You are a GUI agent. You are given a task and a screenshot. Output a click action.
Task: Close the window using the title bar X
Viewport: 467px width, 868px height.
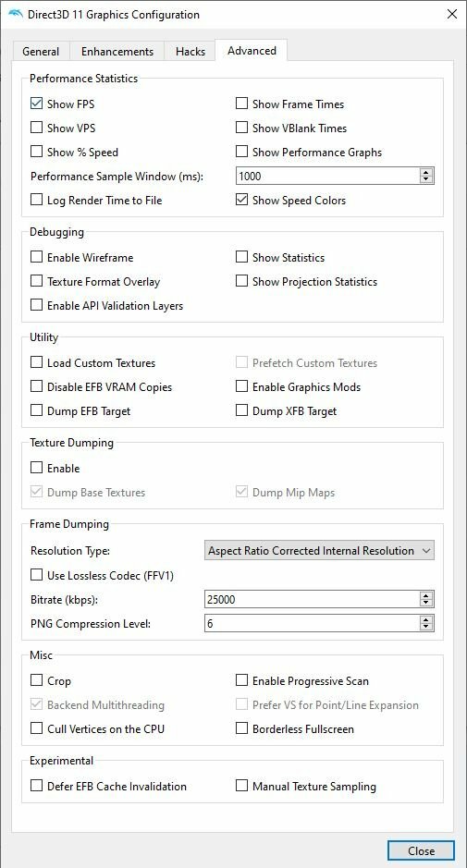click(x=451, y=15)
